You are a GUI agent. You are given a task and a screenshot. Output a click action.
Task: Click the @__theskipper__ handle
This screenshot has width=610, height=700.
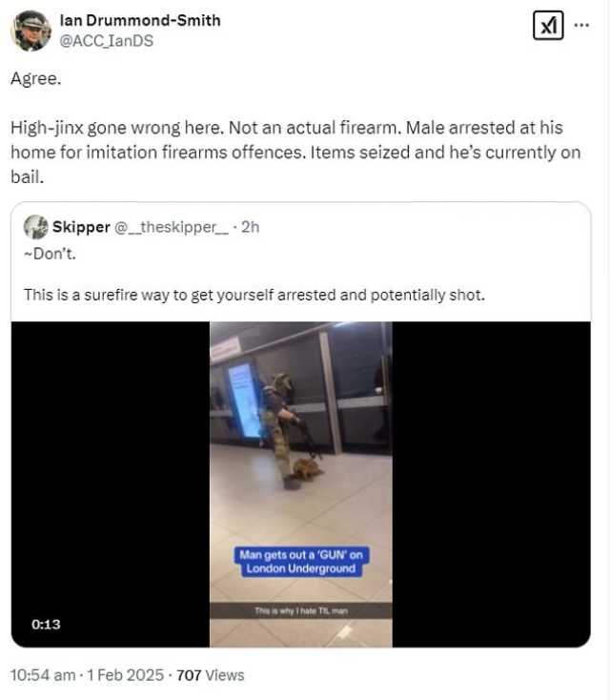pyautogui.click(x=172, y=227)
